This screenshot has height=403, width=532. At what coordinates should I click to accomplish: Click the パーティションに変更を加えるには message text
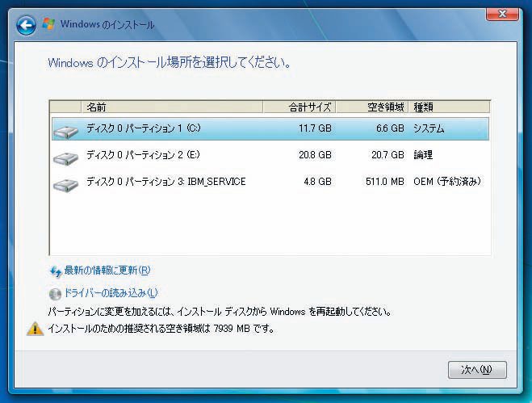(220, 311)
